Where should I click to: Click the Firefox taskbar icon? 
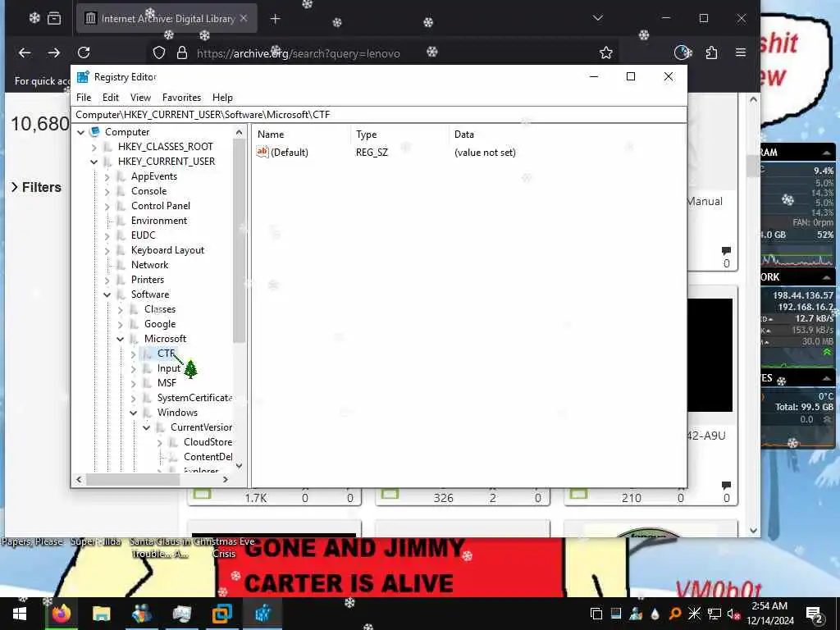[x=62, y=614]
